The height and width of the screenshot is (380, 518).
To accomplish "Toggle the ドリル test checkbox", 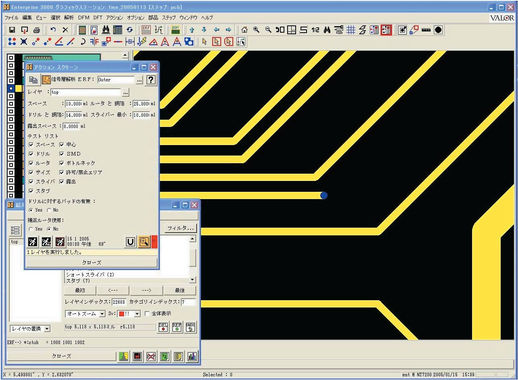I will [31, 154].
